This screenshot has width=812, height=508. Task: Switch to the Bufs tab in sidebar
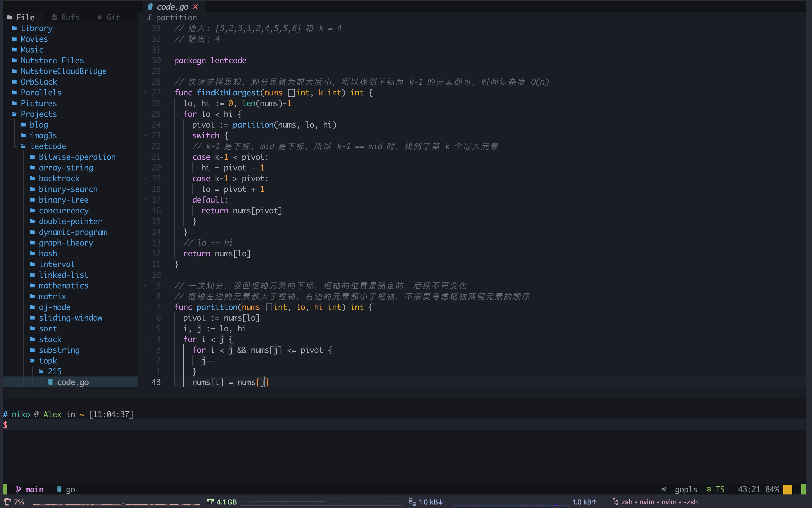point(66,17)
